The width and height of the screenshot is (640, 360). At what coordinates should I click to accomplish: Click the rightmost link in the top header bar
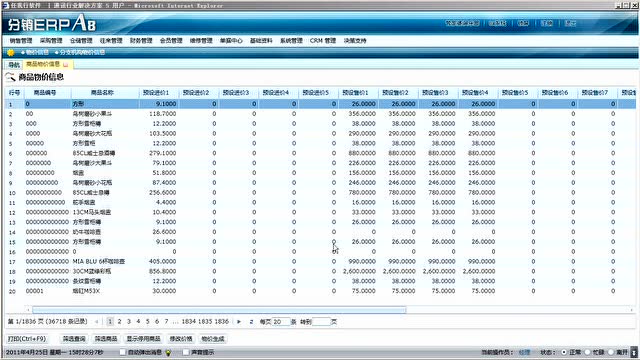click(570, 23)
